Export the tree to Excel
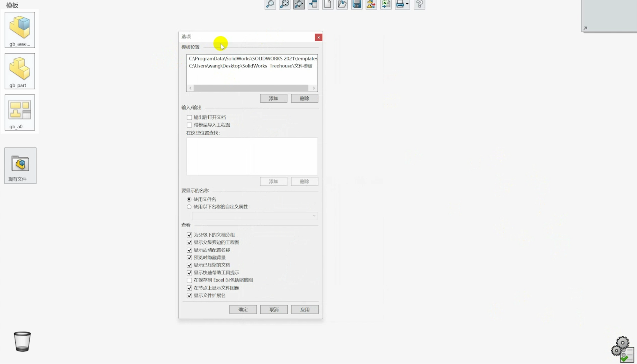The height and width of the screenshot is (364, 637). coord(386,4)
